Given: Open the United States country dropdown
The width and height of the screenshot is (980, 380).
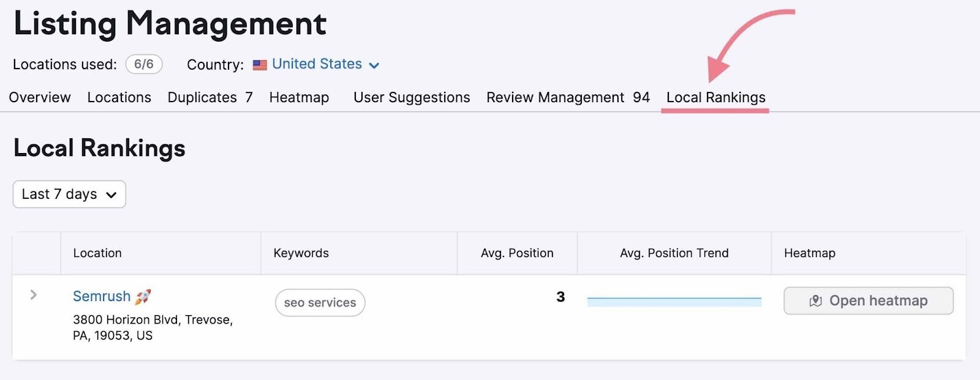Looking at the screenshot, I should pos(325,64).
